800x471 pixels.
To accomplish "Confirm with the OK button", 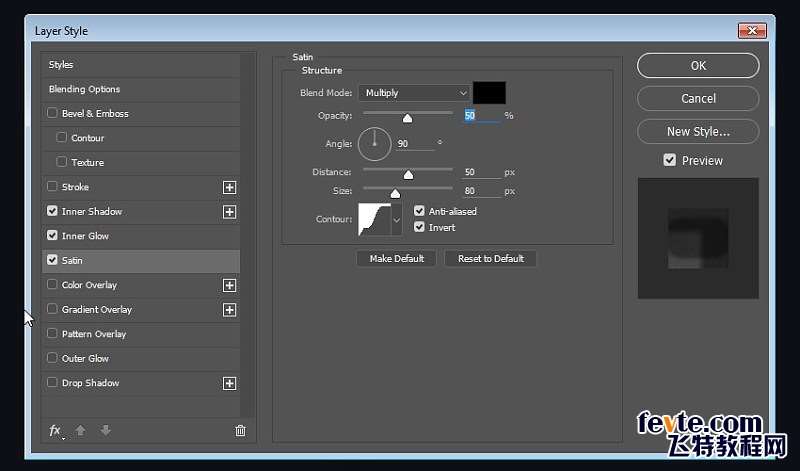I will (x=698, y=66).
